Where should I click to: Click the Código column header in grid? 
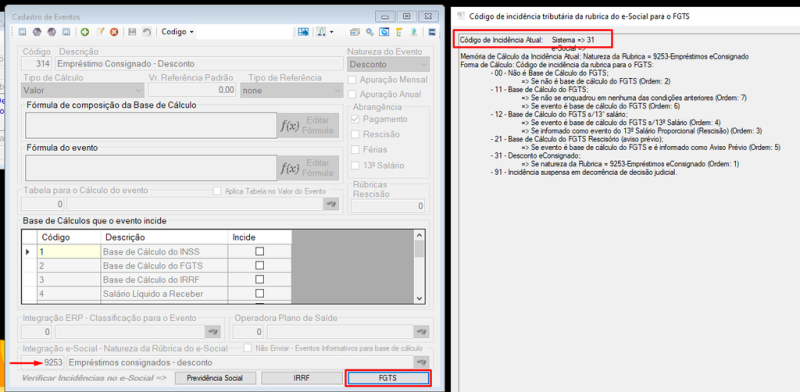69,237
